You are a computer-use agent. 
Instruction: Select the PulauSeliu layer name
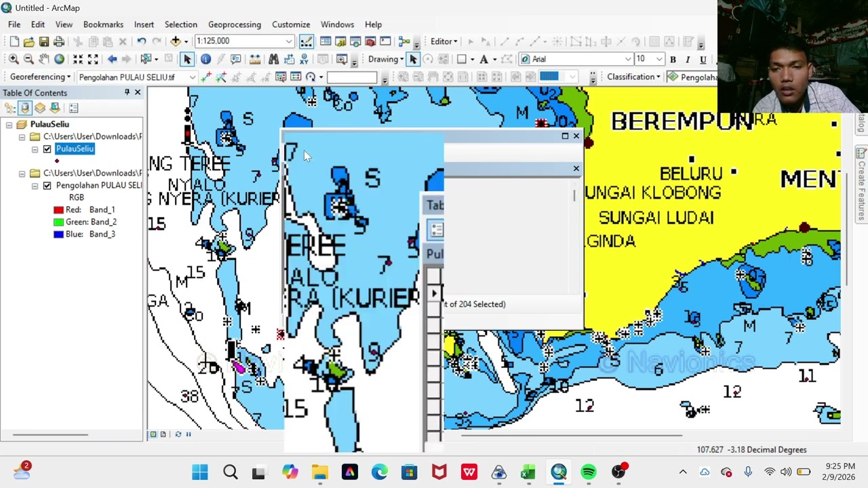coord(75,148)
